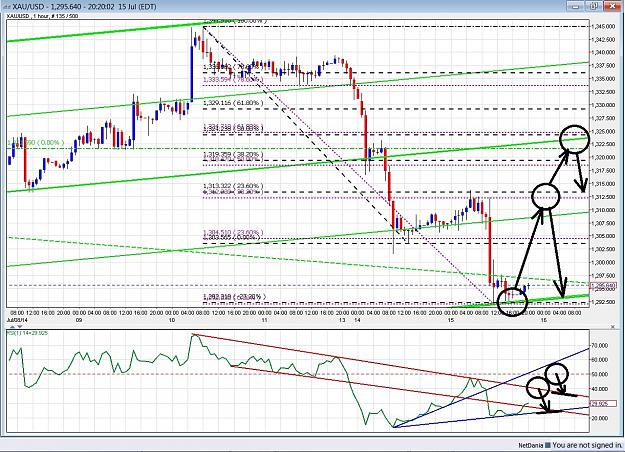This screenshot has width=625, height=452.
Task: Click the 1,300.000 price axis label
Action: click(603, 262)
